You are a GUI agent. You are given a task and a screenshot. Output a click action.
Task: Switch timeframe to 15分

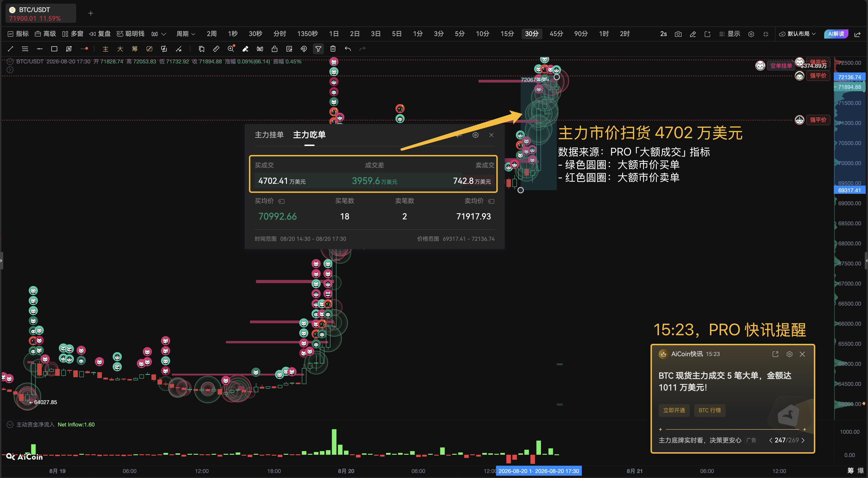pos(507,34)
